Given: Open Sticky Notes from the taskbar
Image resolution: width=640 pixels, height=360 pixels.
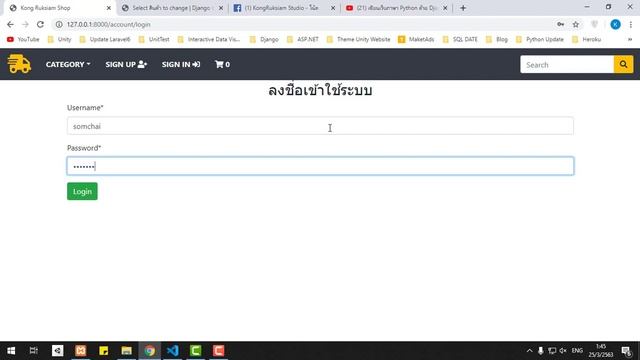Looking at the screenshot, I should [x=104, y=351].
